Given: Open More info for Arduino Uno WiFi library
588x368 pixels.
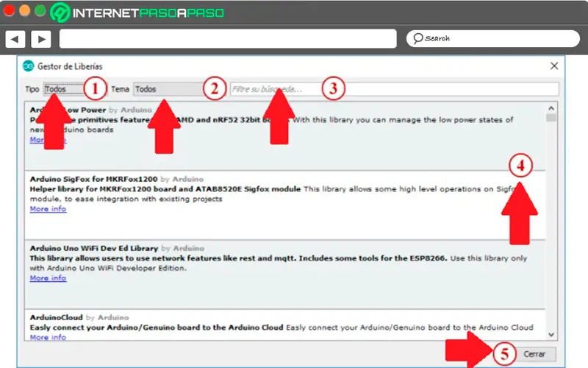Looking at the screenshot, I should tap(48, 278).
